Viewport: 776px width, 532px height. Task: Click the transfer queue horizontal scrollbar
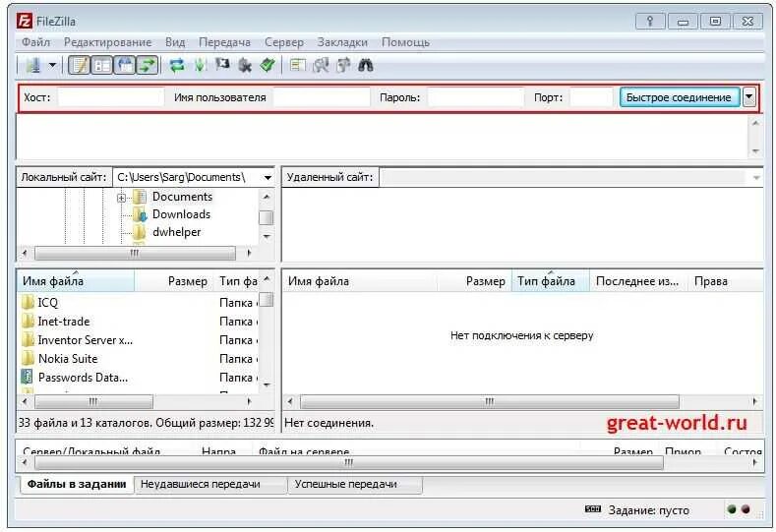tap(349, 463)
